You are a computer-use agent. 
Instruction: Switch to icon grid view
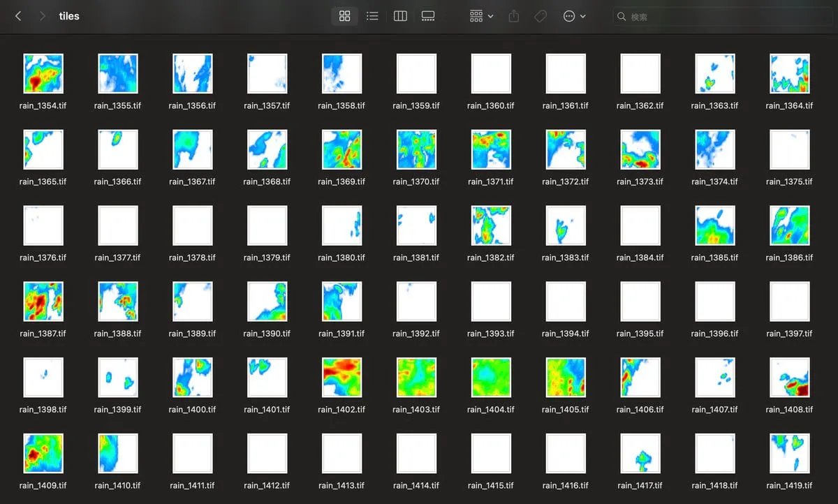click(x=344, y=16)
